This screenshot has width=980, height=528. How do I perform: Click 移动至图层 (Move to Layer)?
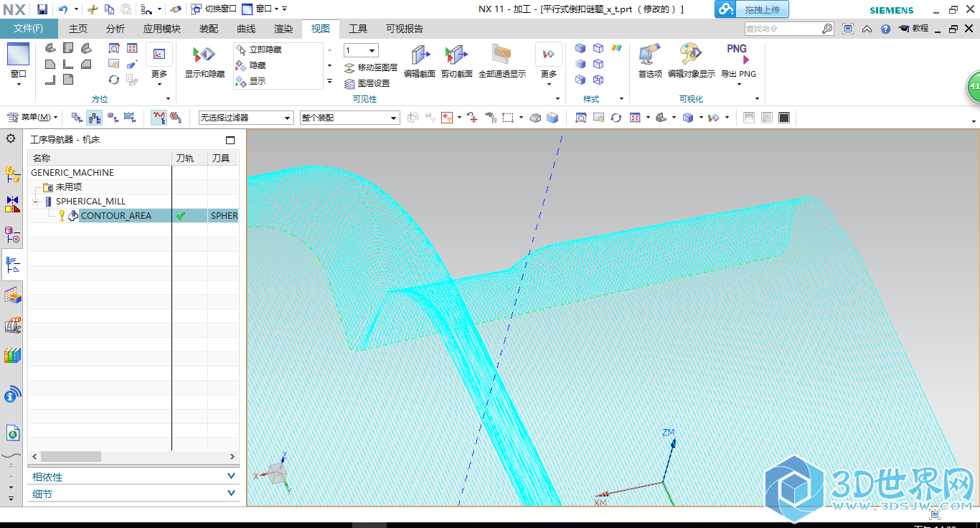370,67
